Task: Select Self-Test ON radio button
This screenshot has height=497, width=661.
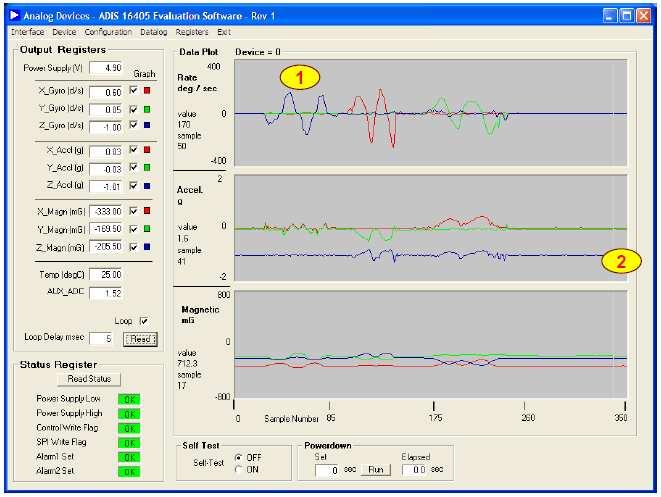Action: (239, 469)
